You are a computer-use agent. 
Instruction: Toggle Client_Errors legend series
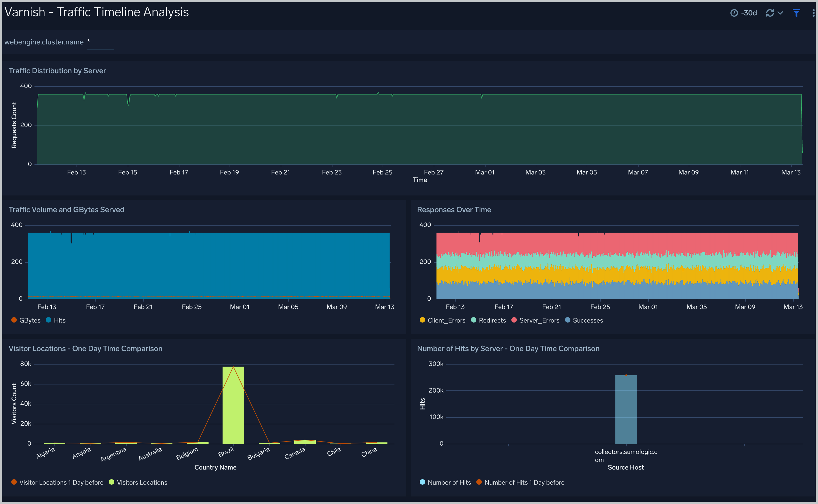[442, 320]
